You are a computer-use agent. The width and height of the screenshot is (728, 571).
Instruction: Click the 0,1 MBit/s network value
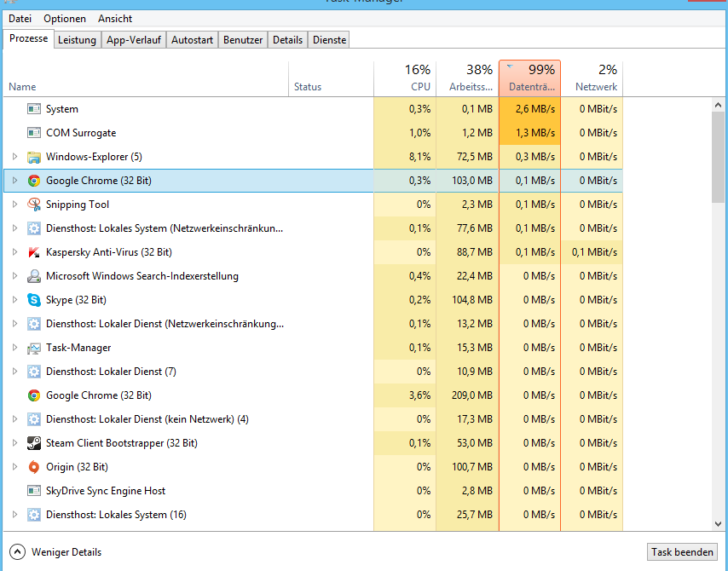click(594, 252)
